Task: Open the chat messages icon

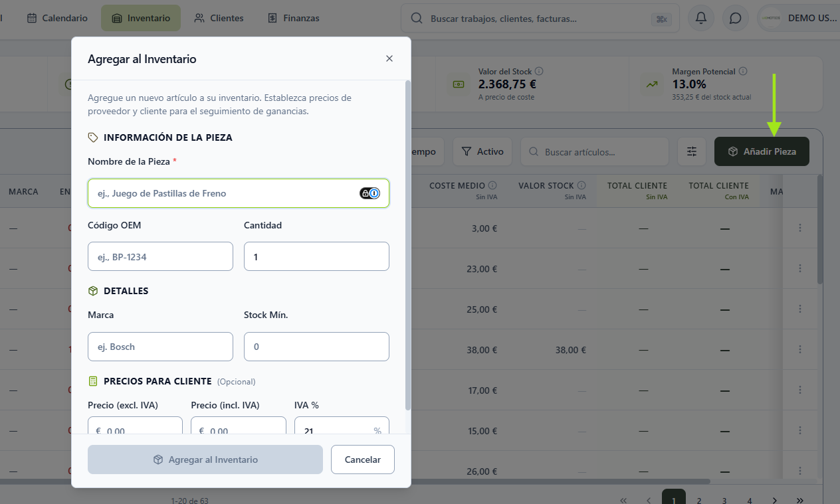Action: click(735, 18)
